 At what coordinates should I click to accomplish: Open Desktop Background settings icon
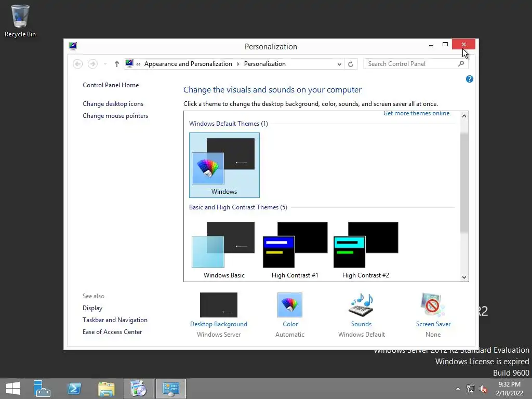219,305
